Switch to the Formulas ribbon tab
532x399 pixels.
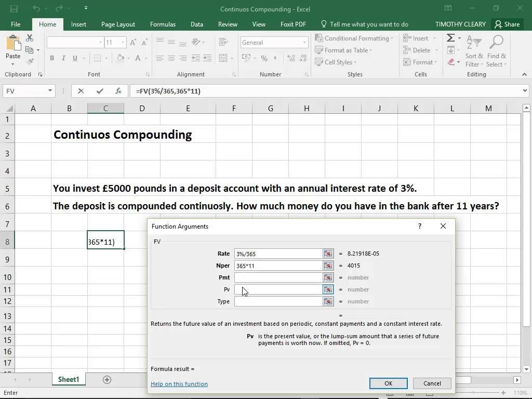(163, 24)
